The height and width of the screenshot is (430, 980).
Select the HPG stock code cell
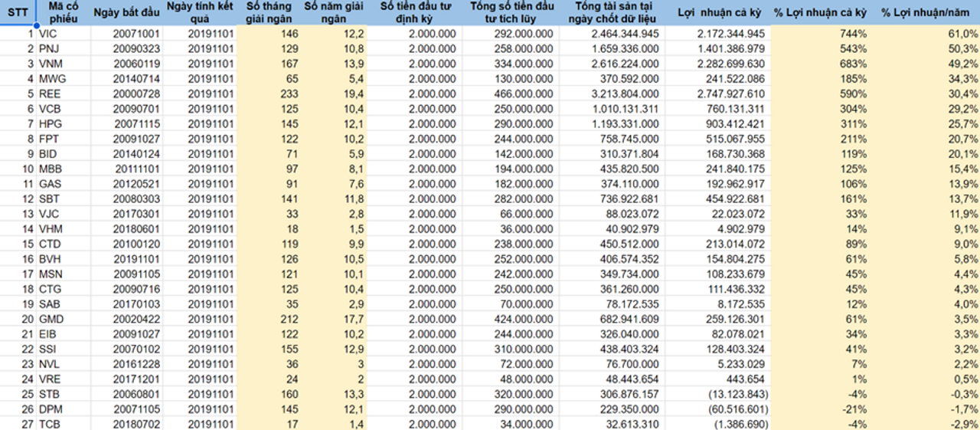(50, 123)
